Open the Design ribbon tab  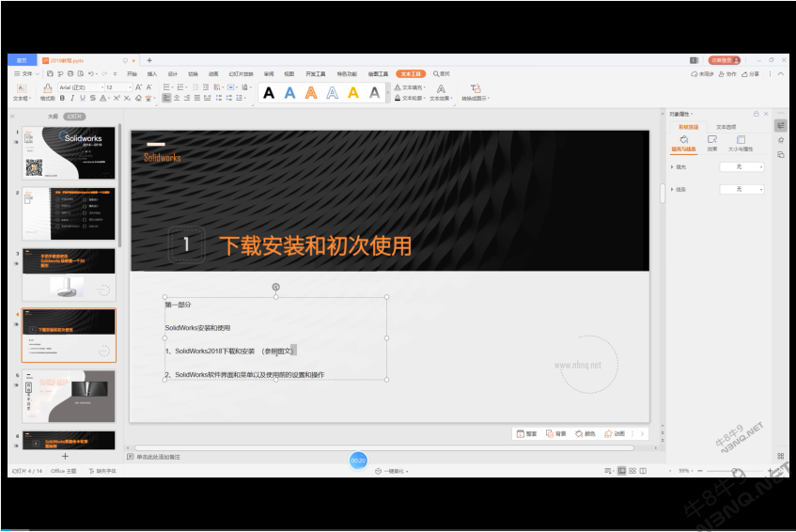[173, 74]
